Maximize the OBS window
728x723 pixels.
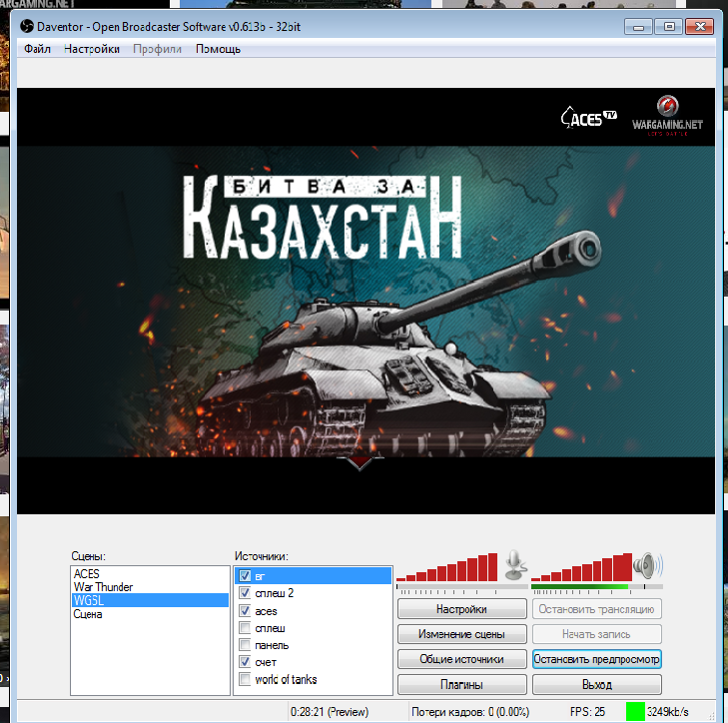(668, 27)
